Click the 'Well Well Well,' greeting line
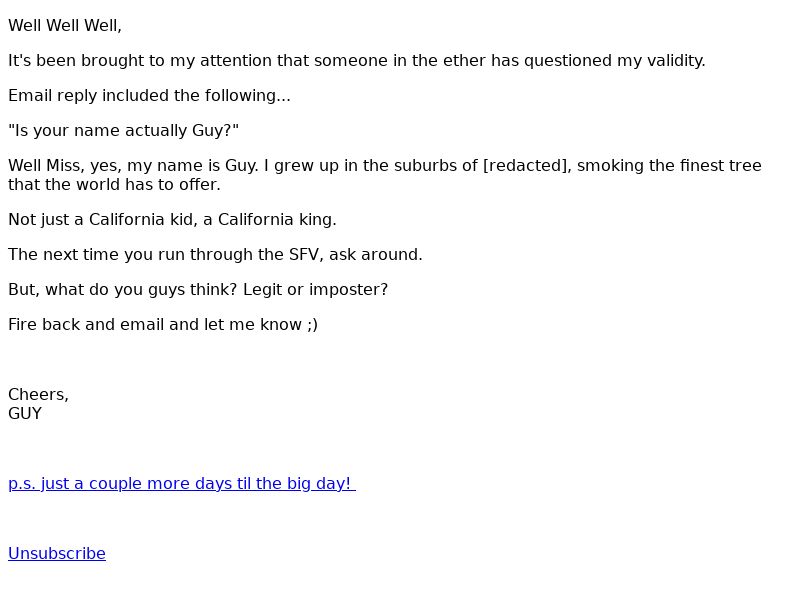Viewport: 800px width, 606px height. (x=65, y=26)
